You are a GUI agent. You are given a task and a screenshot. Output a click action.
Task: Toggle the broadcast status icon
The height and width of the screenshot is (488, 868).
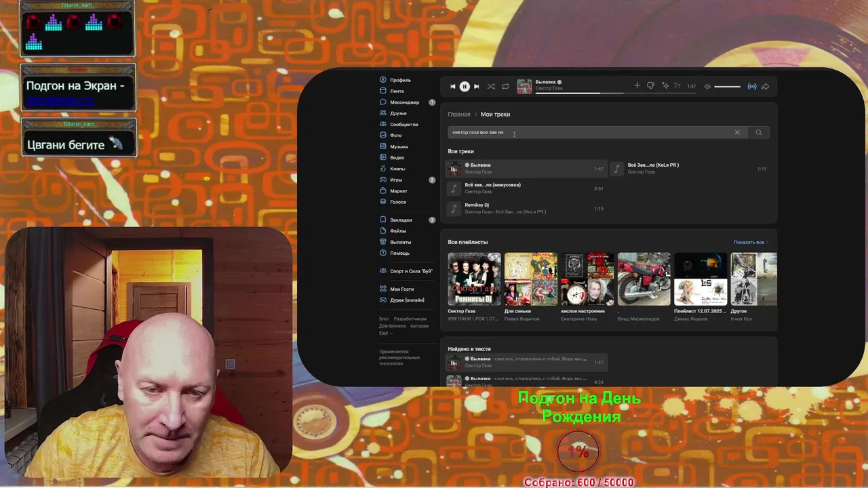(x=752, y=86)
